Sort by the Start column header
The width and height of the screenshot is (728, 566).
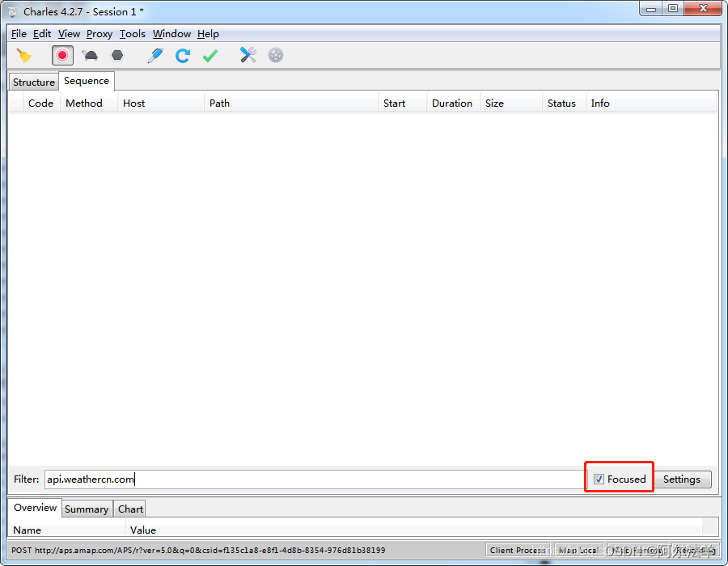coord(403,103)
